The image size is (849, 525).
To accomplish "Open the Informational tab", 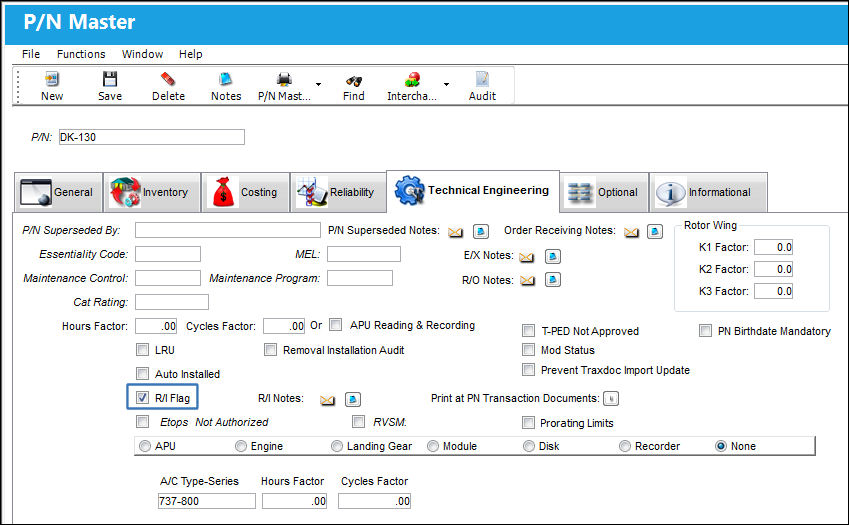I will (x=708, y=192).
